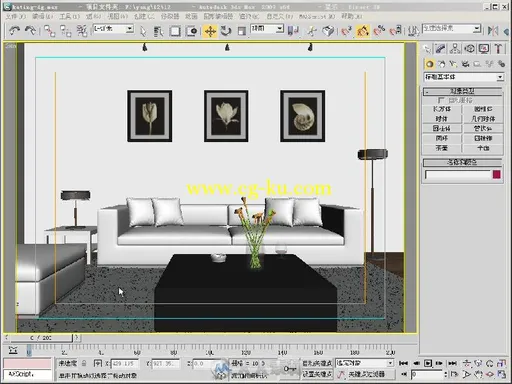512x384 pixels.
Task: Activate the Select and Move tool
Action: 210,31
